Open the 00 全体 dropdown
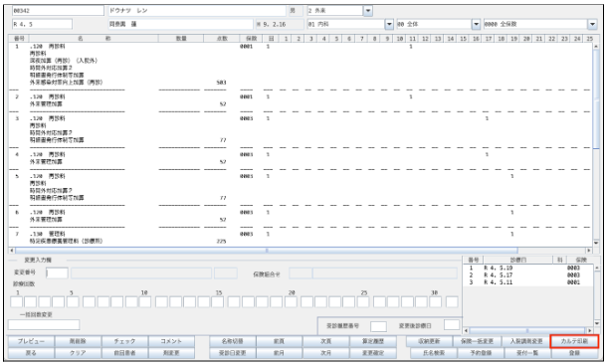The width and height of the screenshot is (606, 364). 476,24
